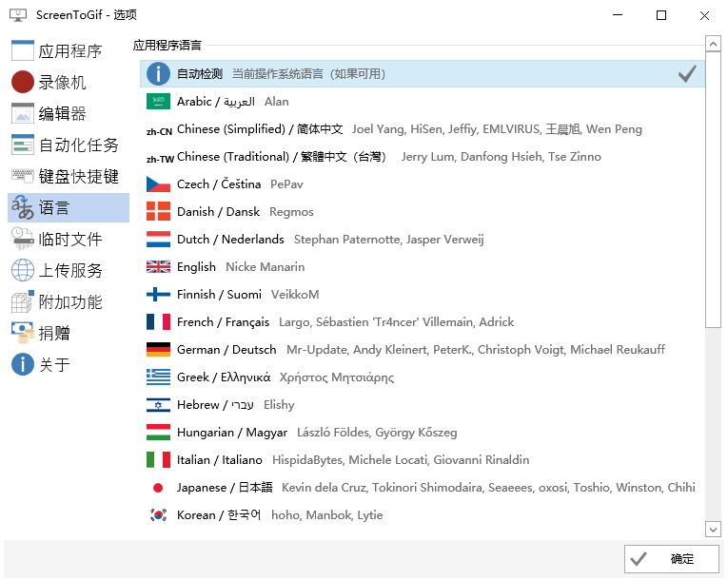Viewport: 728px width, 580px height.
Task: Click the Danish flag icon
Action: pyautogui.click(x=158, y=212)
